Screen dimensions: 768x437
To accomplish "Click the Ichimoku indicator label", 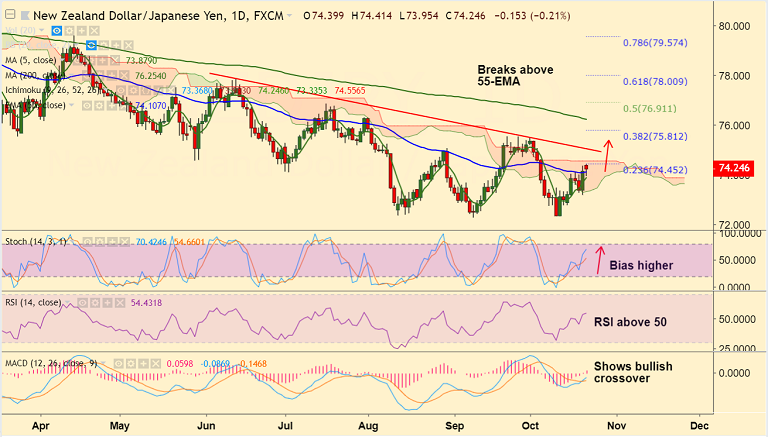I will 51,90.
